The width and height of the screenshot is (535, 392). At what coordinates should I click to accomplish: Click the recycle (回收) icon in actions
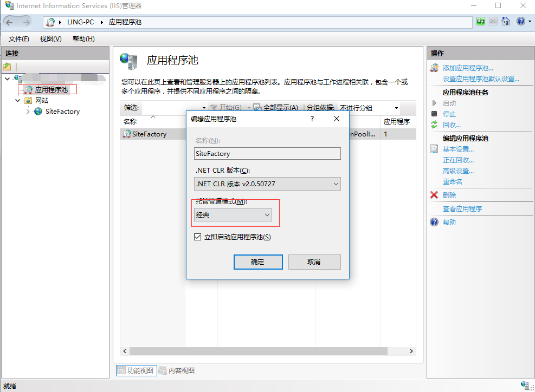point(434,125)
